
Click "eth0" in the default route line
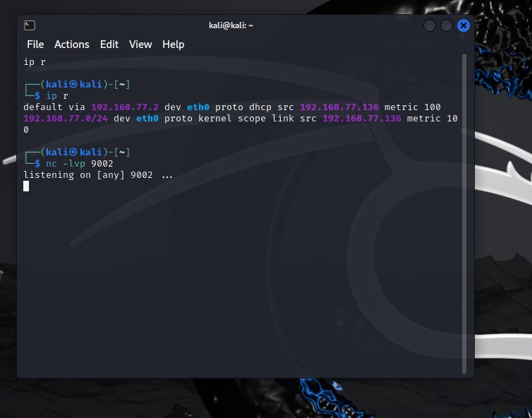pyautogui.click(x=198, y=107)
